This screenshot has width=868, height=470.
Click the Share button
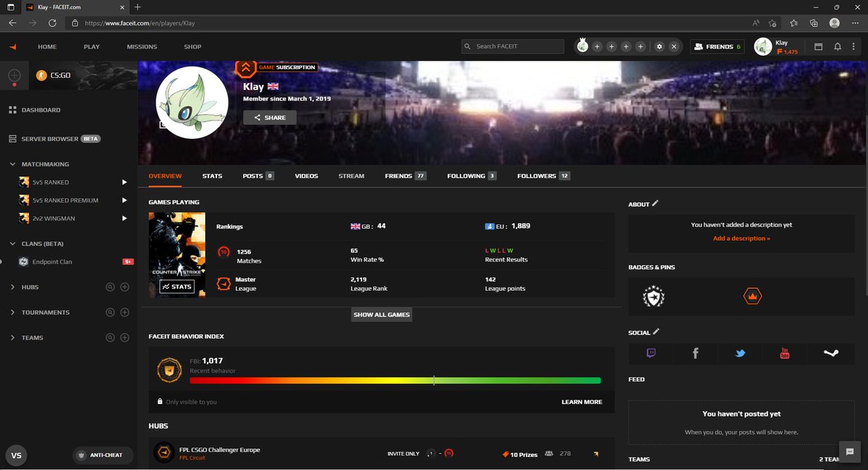click(x=270, y=117)
